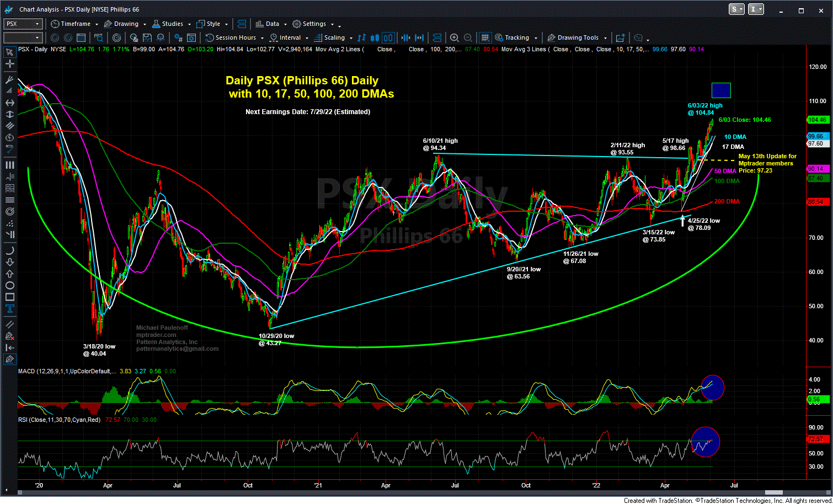
Task: Click the 99.66 price marker on axis
Action: (x=816, y=136)
